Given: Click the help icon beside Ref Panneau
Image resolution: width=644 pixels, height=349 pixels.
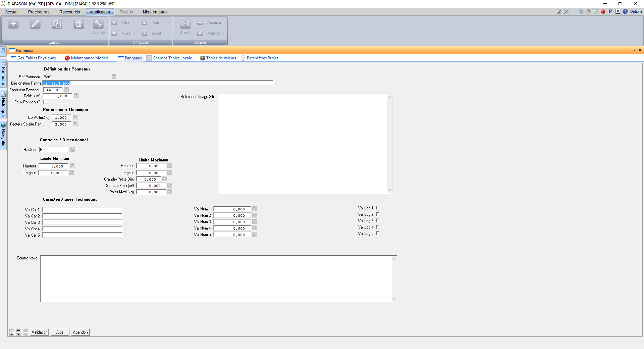Looking at the screenshot, I should tap(114, 77).
